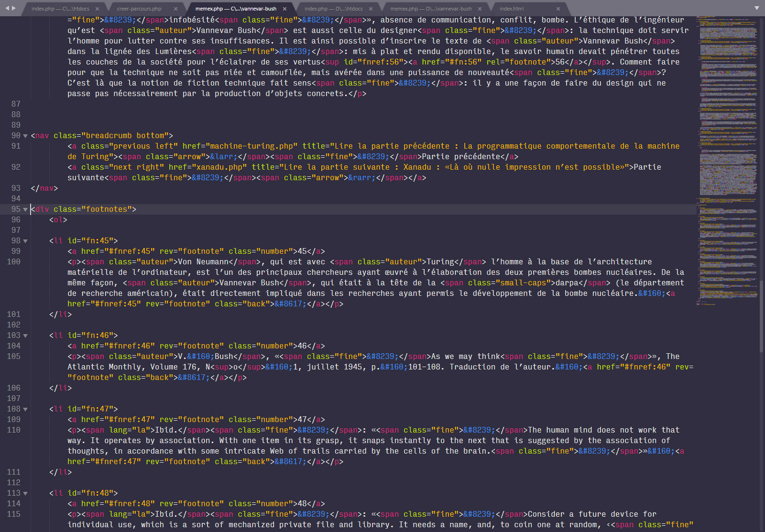Close the index.php D:\htdocs tab
The width and height of the screenshot is (765, 532).
coord(371,9)
